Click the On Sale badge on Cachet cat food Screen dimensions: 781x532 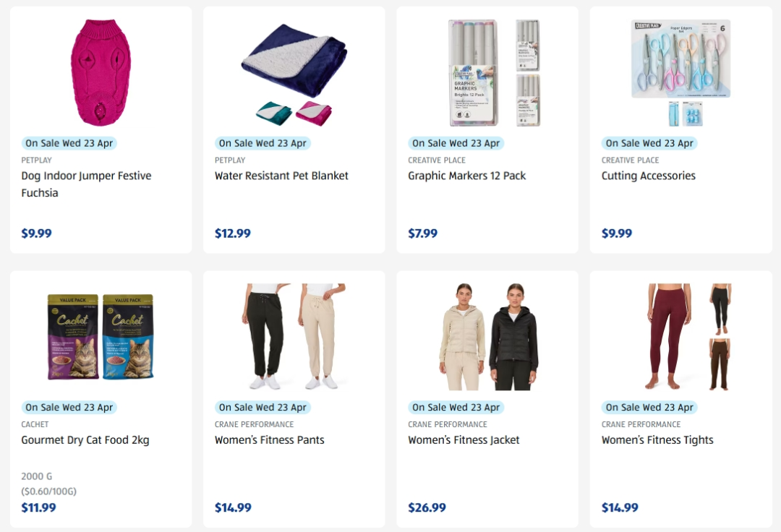[69, 407]
